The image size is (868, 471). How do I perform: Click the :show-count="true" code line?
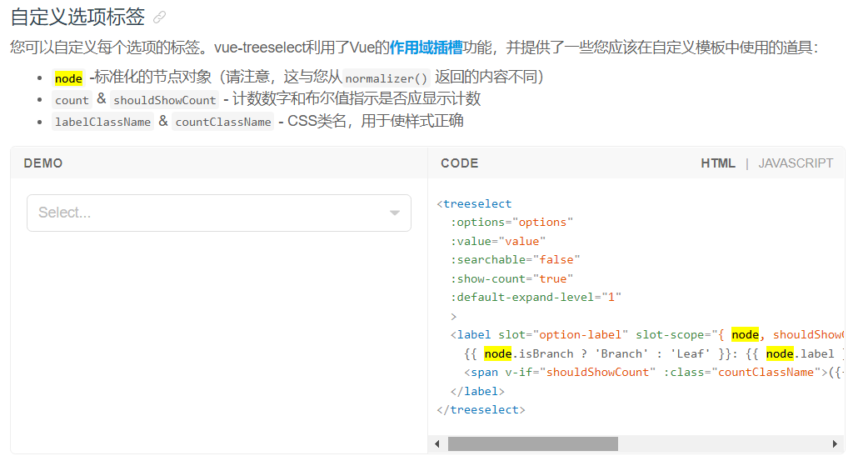pos(511,278)
